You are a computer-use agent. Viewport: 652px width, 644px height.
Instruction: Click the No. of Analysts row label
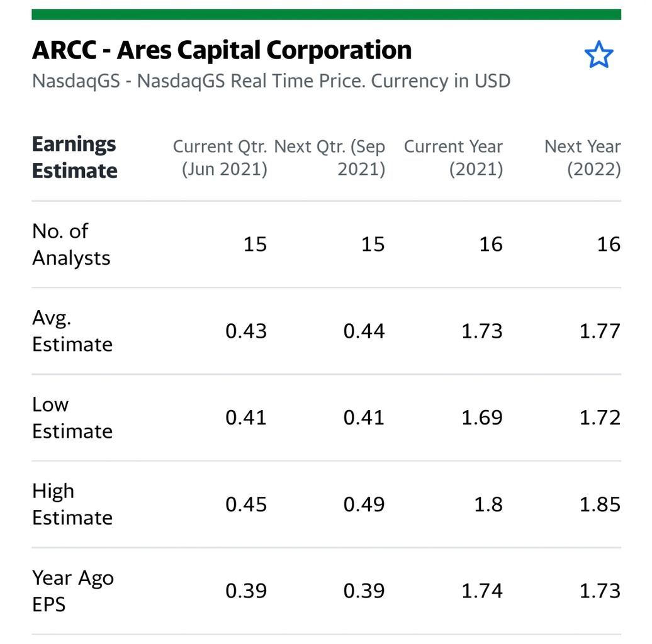(70, 244)
